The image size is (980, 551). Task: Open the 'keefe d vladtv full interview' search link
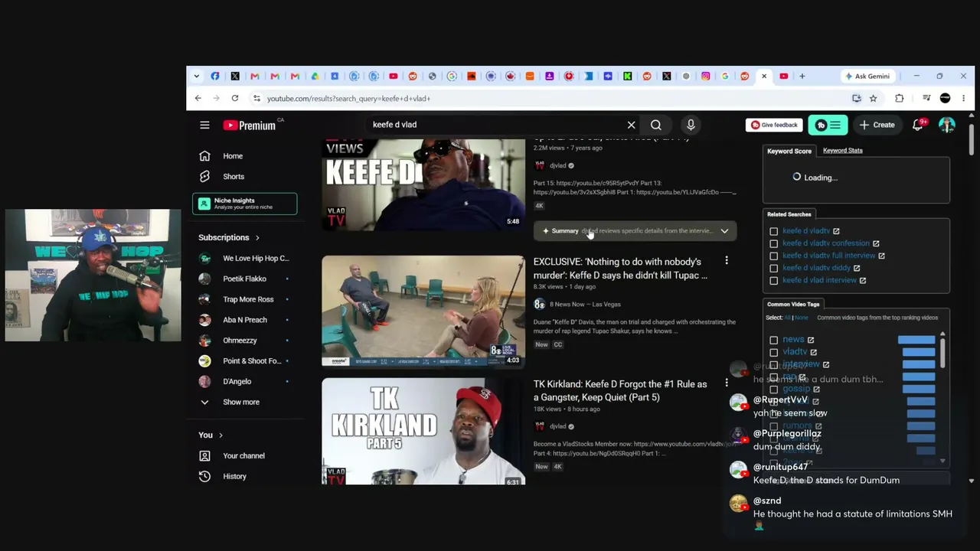pos(828,256)
